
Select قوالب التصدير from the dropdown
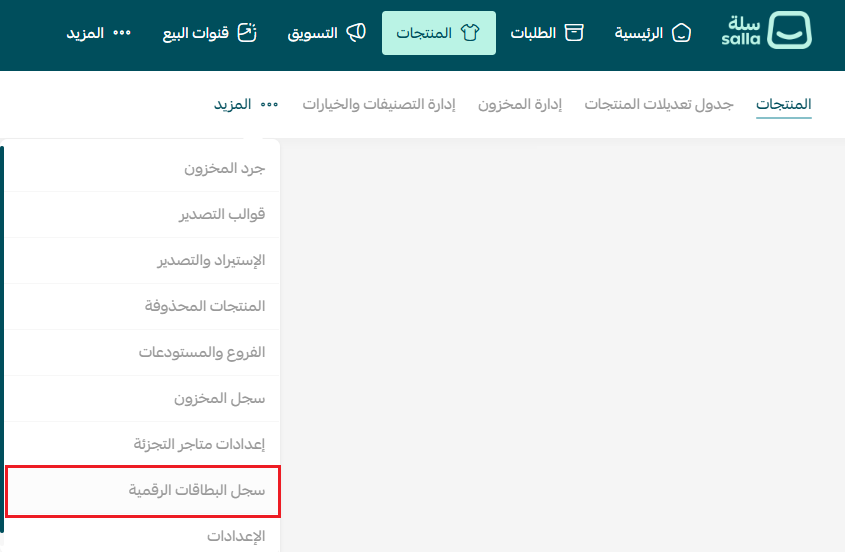[x=142, y=215]
